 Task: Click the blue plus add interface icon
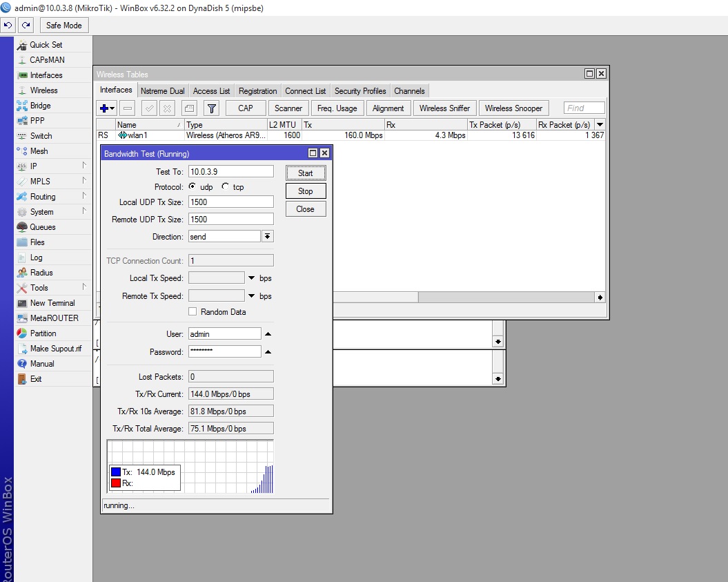tap(104, 108)
